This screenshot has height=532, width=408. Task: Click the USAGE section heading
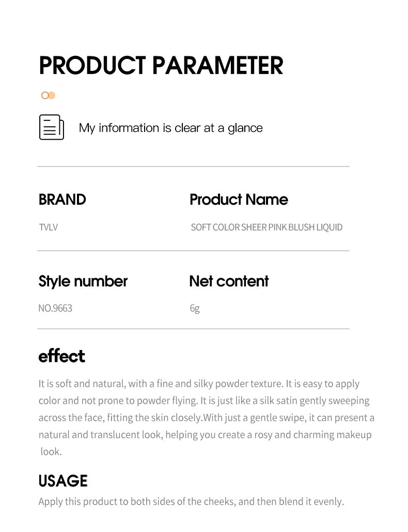63,481
